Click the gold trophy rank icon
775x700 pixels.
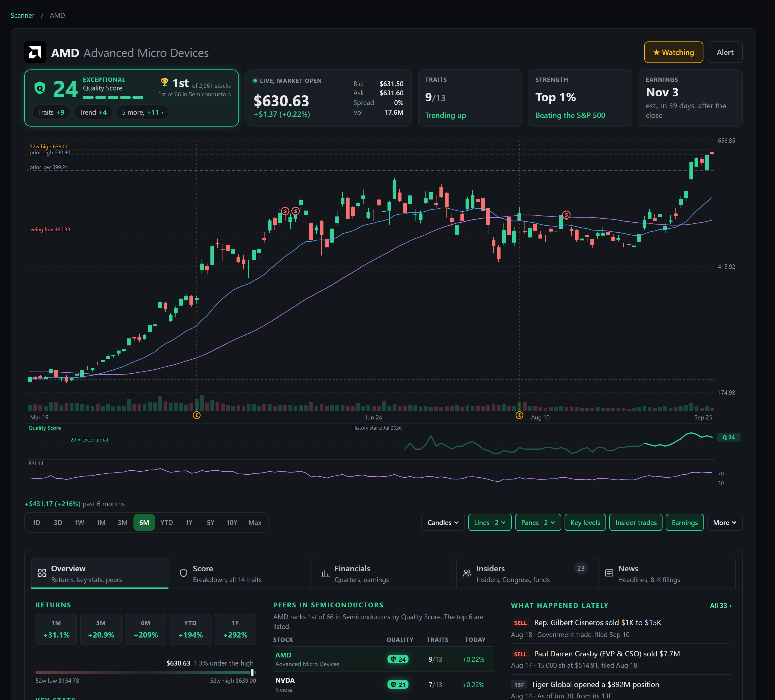click(164, 82)
